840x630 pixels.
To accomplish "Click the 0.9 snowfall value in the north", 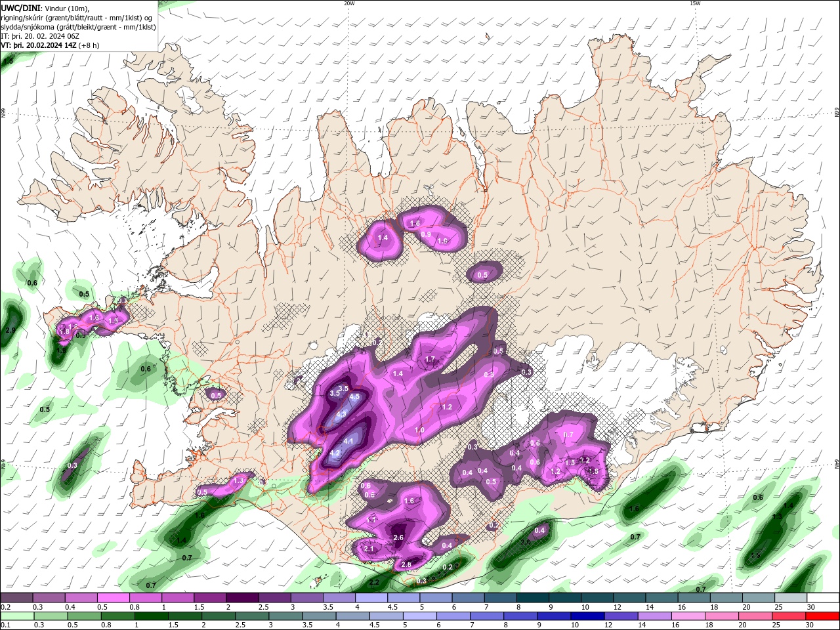I will tap(426, 235).
